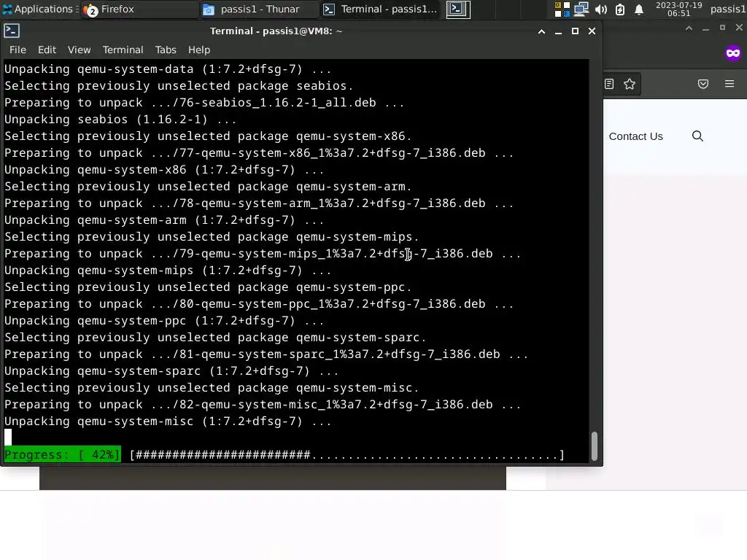Open Firefox Pocket save icon

[x=703, y=85]
